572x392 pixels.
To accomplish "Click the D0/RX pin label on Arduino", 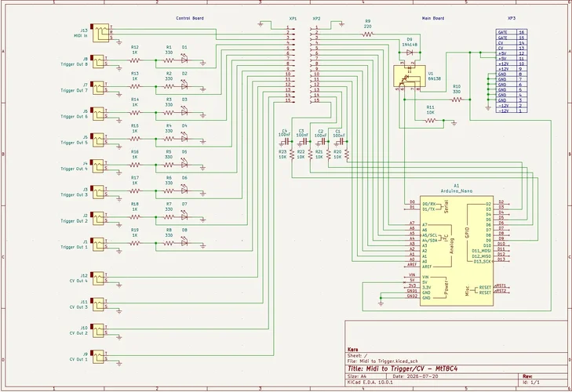I will pos(429,204).
